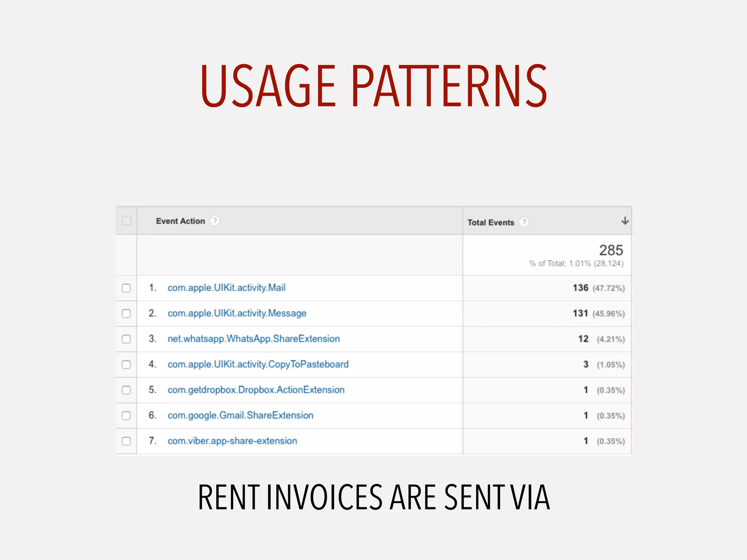
Task: Click the value 3 (1.05%)
Action: pyautogui.click(x=604, y=365)
